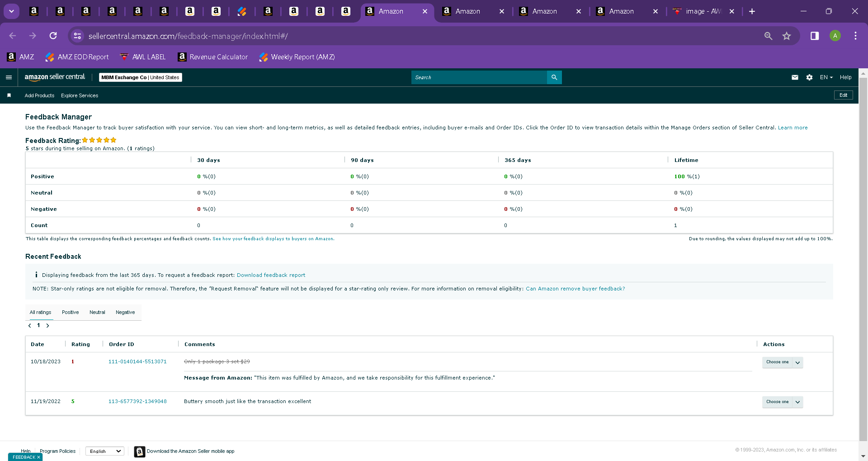Select the date 11/19/2022
Screen dimensions: 868x461
pos(46,401)
